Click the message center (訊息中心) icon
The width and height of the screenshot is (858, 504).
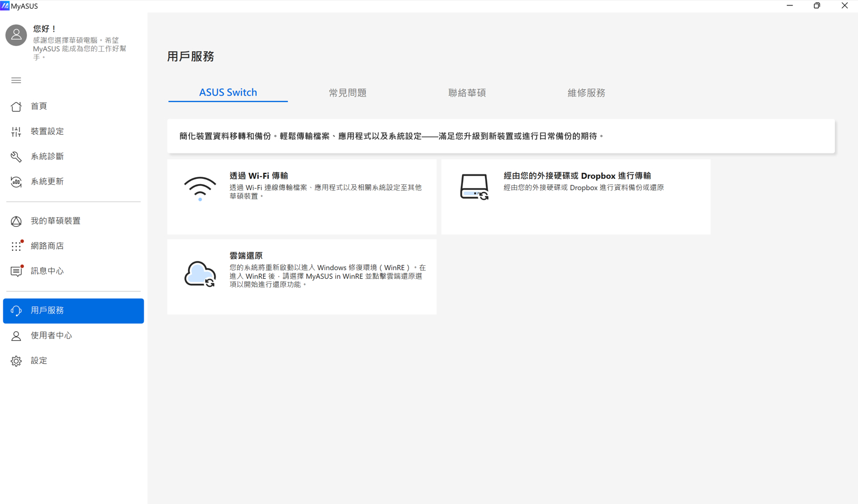tap(16, 271)
